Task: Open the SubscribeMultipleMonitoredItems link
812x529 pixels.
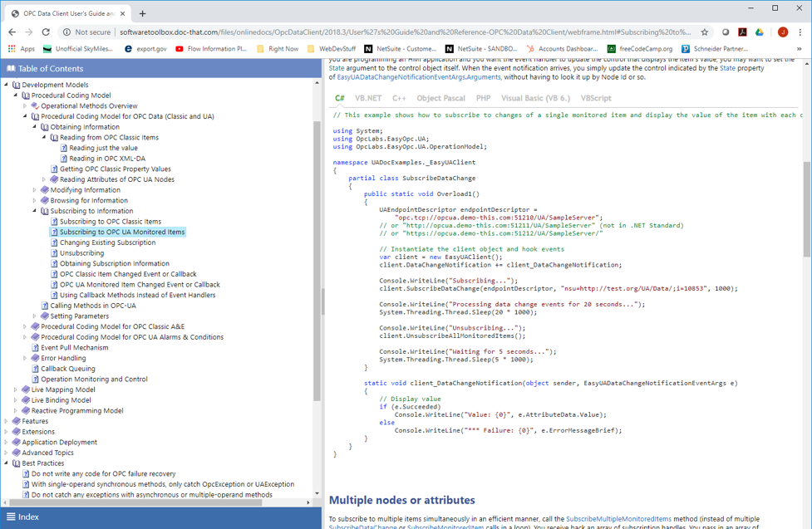Action: 618,519
